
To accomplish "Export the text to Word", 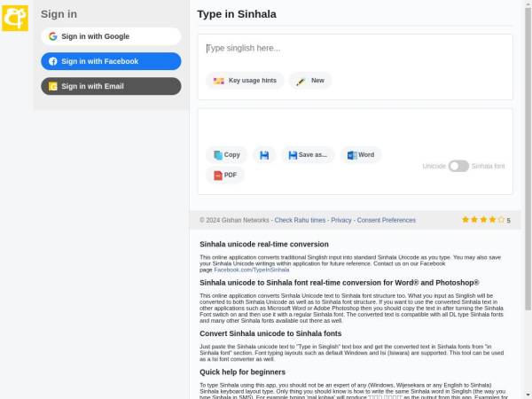I will (360, 155).
